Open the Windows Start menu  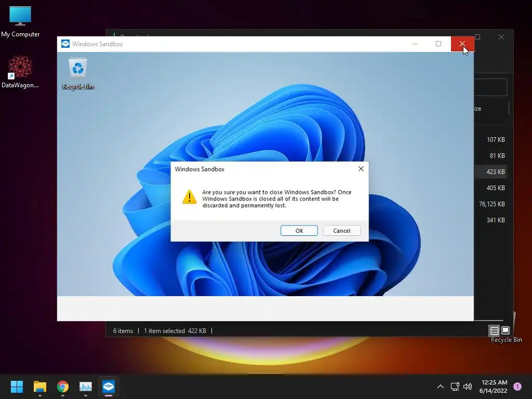pos(17,387)
